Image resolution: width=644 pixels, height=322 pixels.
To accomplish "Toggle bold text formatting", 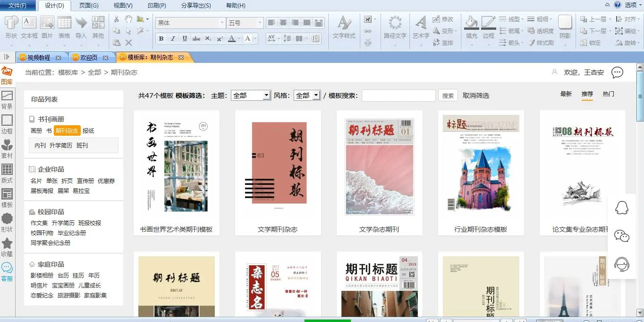I will [161, 39].
